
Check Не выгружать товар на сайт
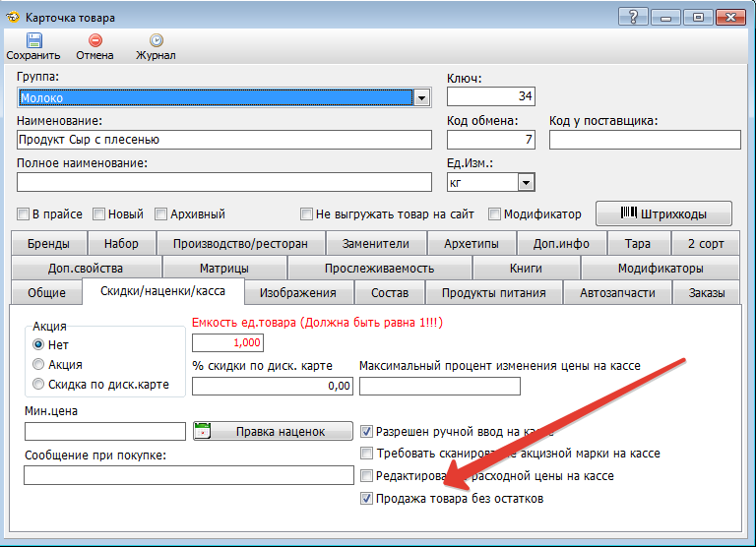tap(306, 214)
